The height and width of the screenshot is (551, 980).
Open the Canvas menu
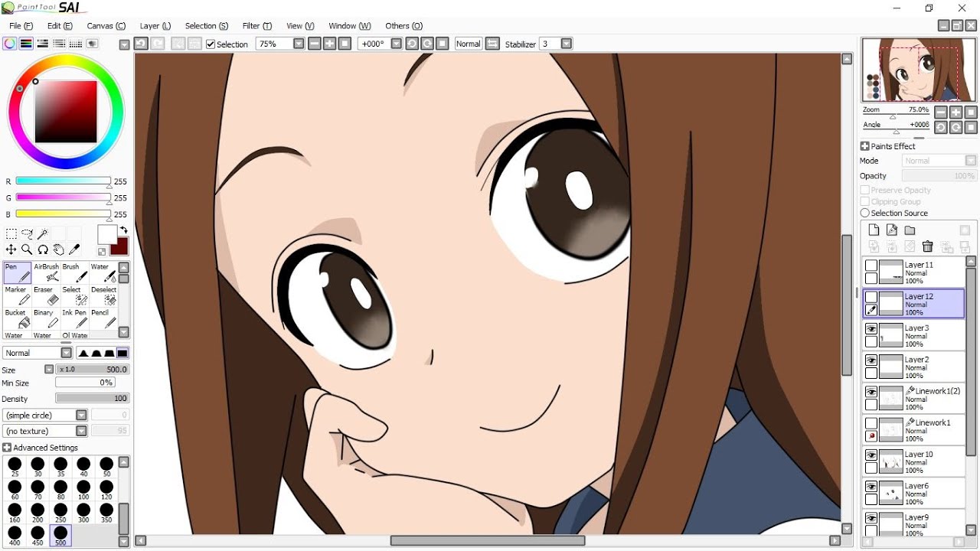pyautogui.click(x=106, y=26)
